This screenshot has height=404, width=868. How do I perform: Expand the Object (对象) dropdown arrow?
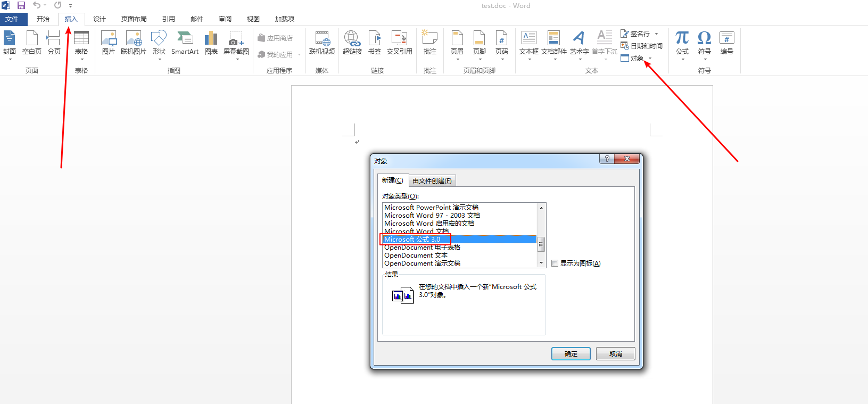(650, 59)
